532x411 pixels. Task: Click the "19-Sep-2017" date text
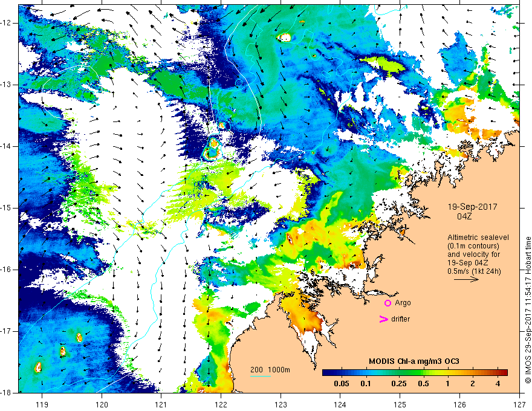pyautogui.click(x=472, y=207)
